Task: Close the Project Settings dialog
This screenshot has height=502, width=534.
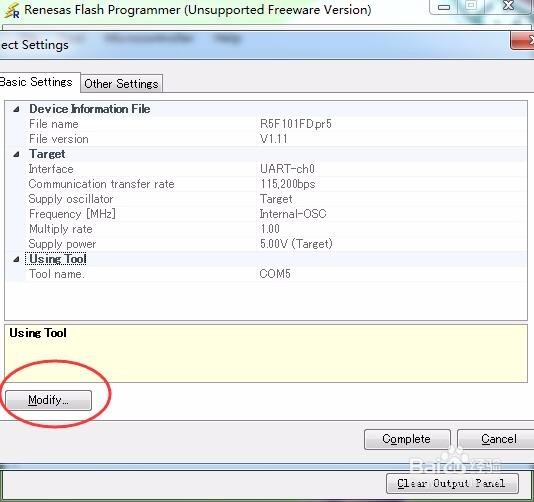Action: [523, 41]
